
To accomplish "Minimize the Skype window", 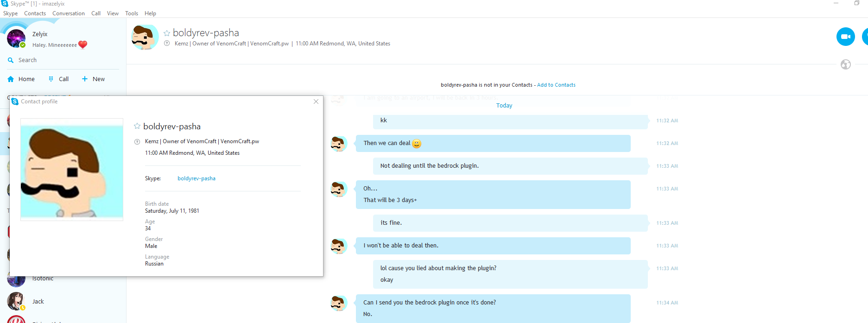I will 836,3.
